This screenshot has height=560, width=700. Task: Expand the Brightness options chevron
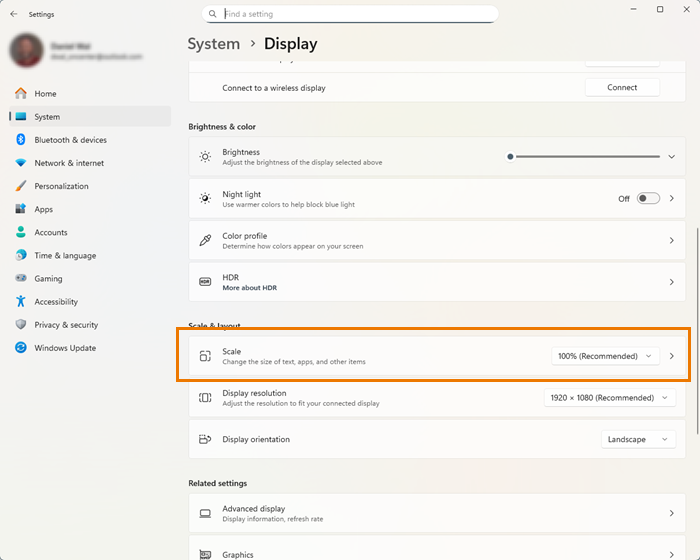pyautogui.click(x=671, y=157)
